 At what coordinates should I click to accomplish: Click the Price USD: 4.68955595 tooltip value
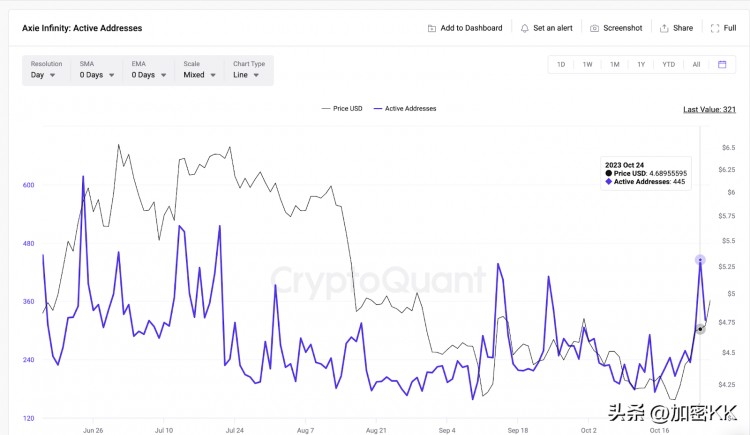click(x=646, y=173)
